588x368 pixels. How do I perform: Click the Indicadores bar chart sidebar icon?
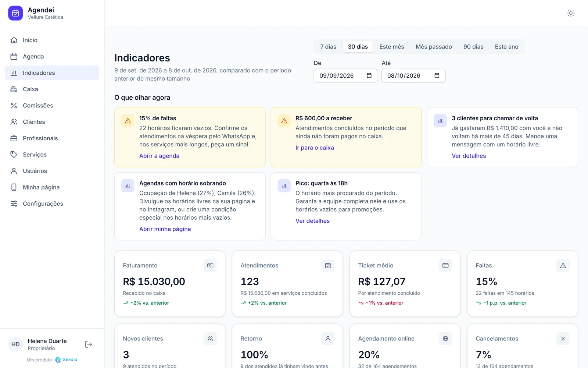(14, 73)
